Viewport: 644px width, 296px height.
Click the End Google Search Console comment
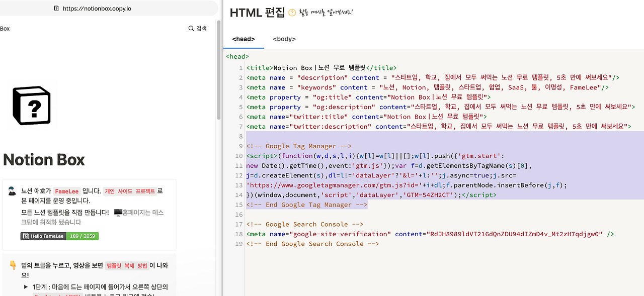[312, 244]
